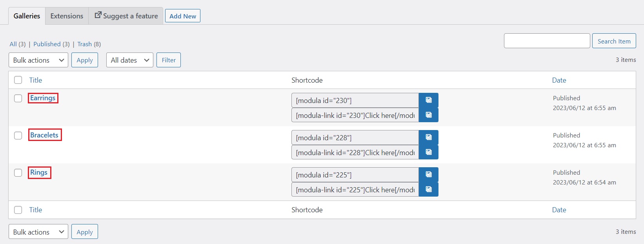Click the Add New button

click(x=182, y=16)
